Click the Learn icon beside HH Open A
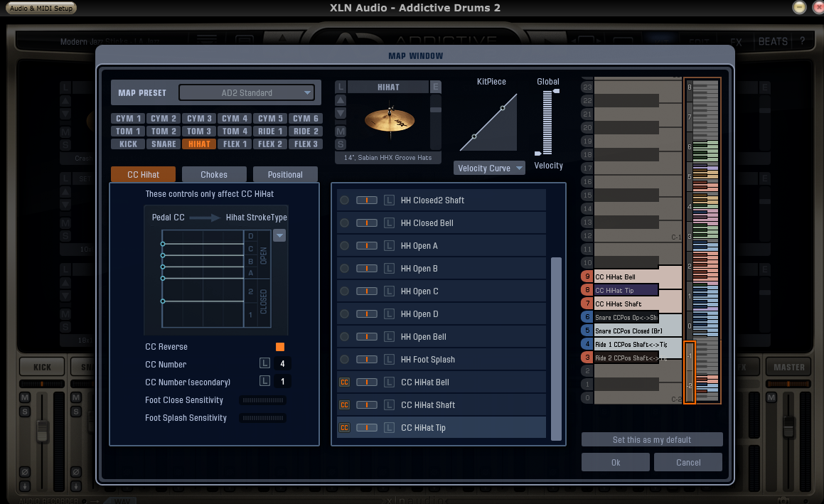 tap(389, 245)
